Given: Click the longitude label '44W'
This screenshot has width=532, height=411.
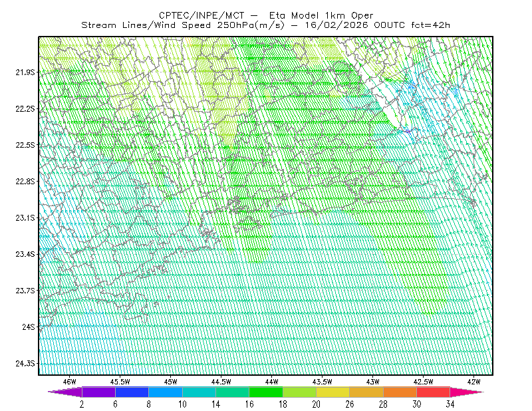Looking at the screenshot, I should click(272, 382).
